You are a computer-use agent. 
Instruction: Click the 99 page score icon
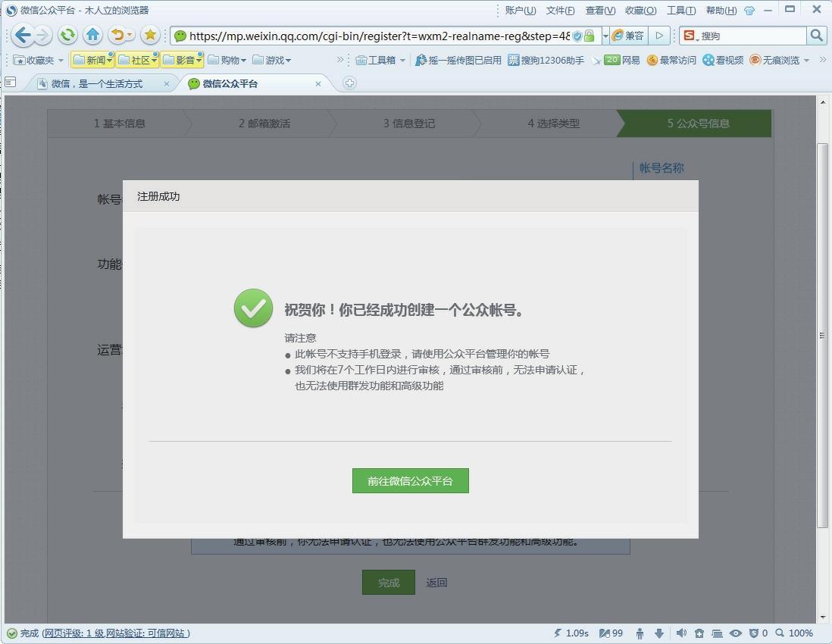coord(611,633)
